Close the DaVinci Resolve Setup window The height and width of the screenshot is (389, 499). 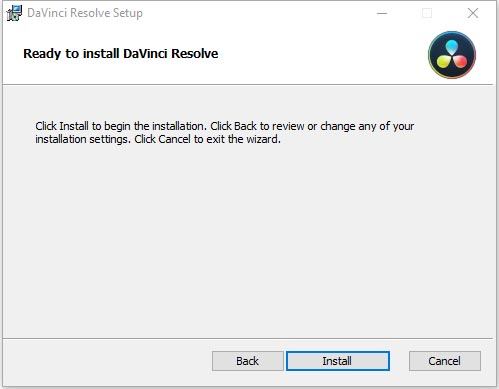(473, 13)
